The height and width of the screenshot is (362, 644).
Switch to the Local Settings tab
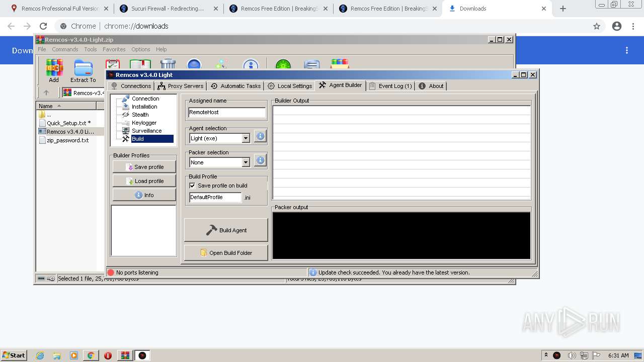click(x=290, y=86)
